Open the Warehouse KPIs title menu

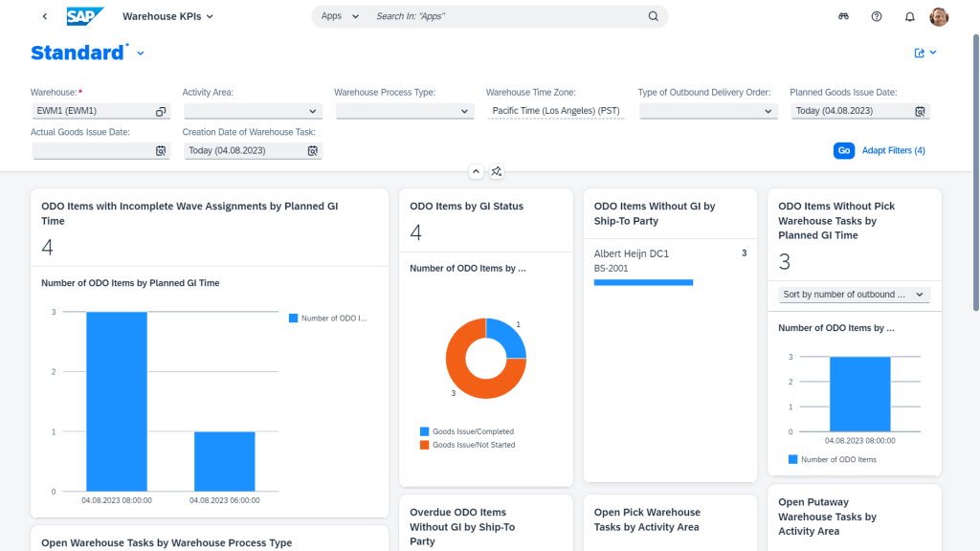point(167,16)
